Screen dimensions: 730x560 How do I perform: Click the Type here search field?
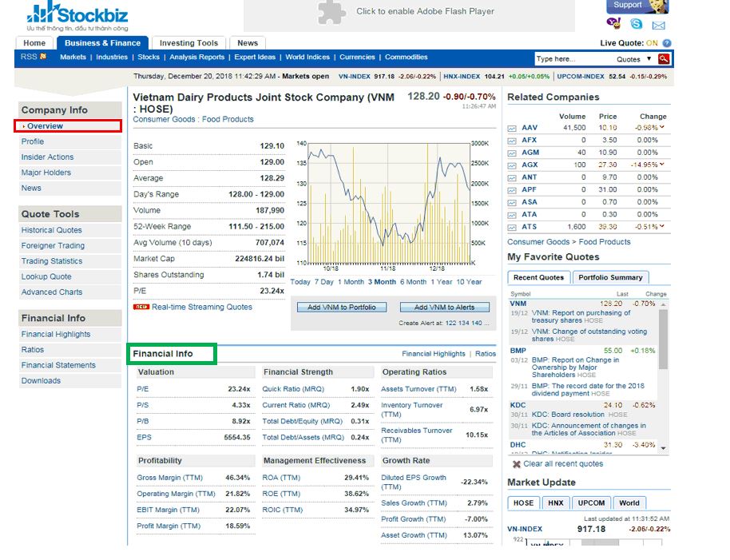coord(573,59)
